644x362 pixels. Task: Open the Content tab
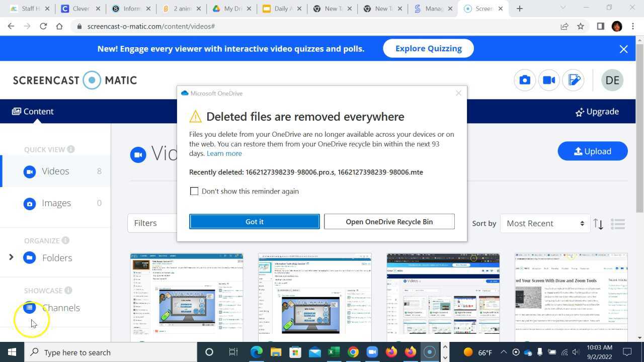click(x=33, y=112)
